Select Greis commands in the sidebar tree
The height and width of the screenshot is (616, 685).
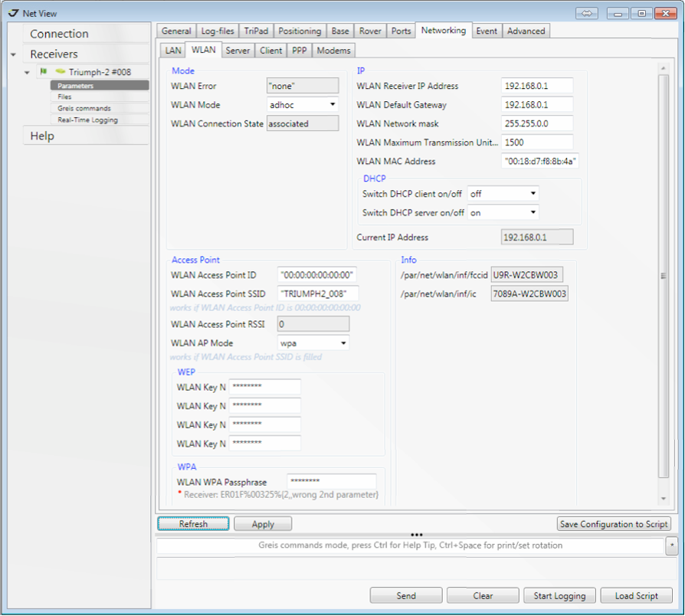[x=100, y=108]
